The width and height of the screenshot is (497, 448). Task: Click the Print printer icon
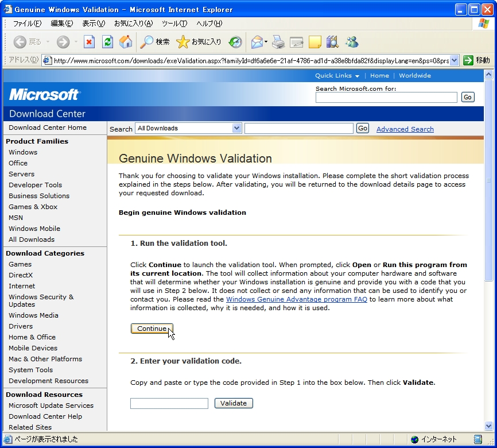click(x=278, y=42)
